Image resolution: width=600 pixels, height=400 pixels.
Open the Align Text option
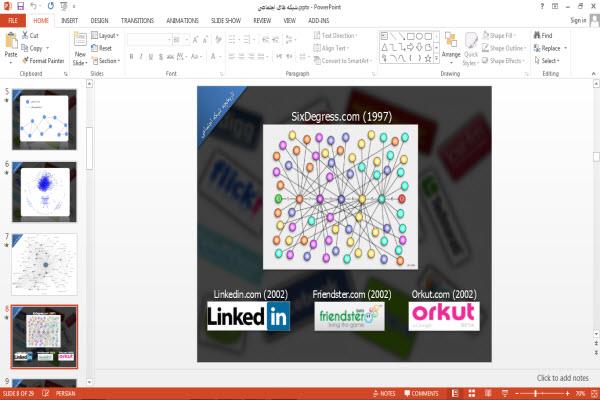331,48
